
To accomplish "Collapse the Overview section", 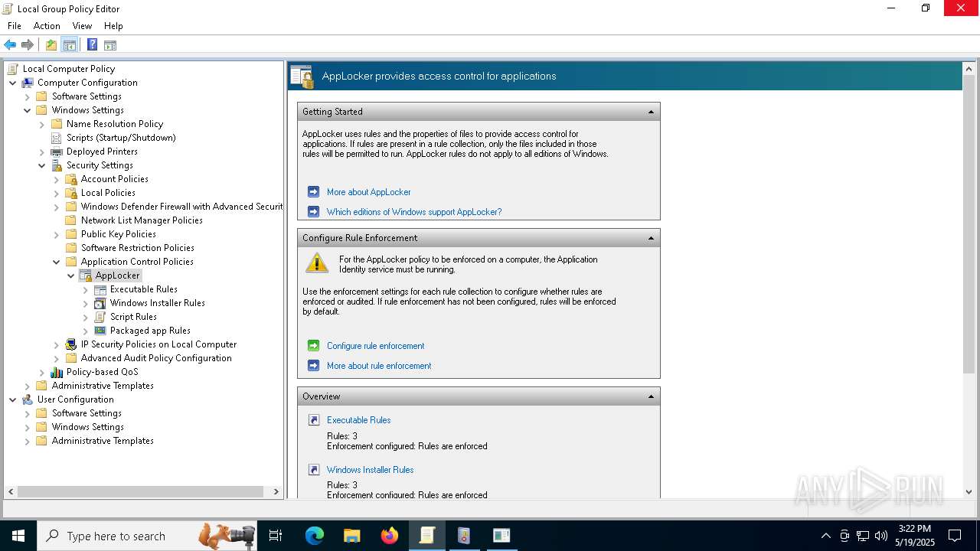I will (651, 396).
